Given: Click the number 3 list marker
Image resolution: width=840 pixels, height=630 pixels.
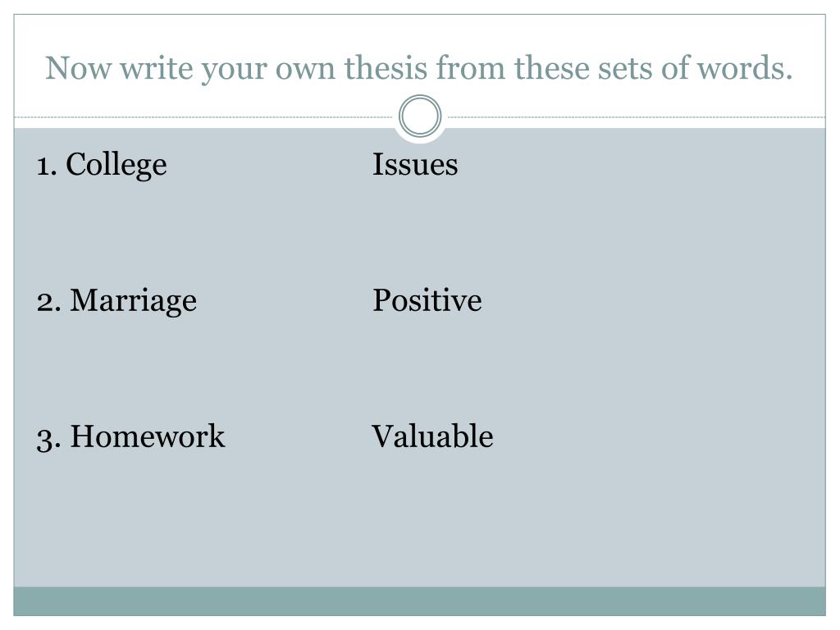Looking at the screenshot, I should 48,440.
